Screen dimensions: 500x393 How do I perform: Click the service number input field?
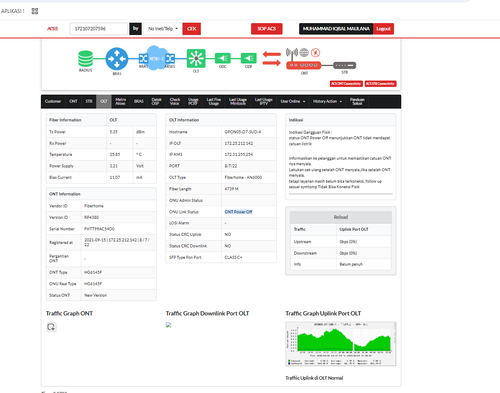99,29
